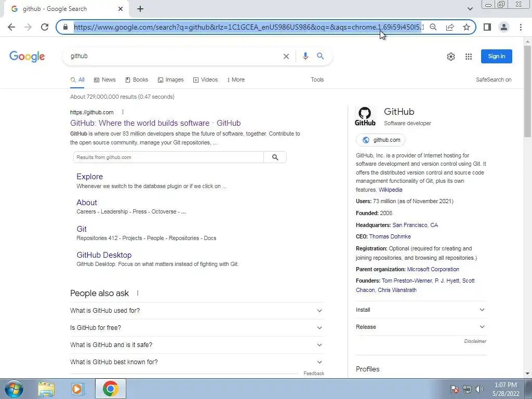
Task: Send Feedback on People also ask
Action: [314, 373]
